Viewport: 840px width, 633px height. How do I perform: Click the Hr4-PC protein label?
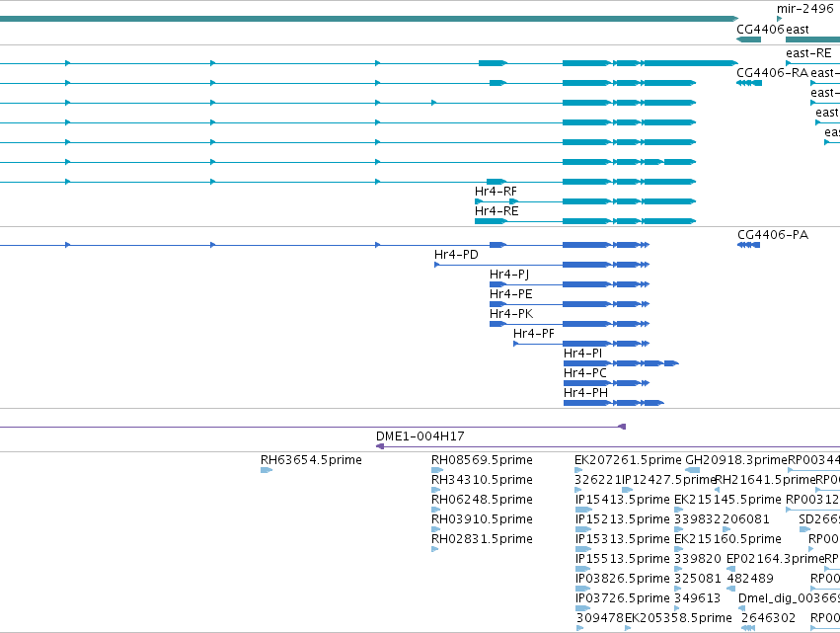pos(585,373)
